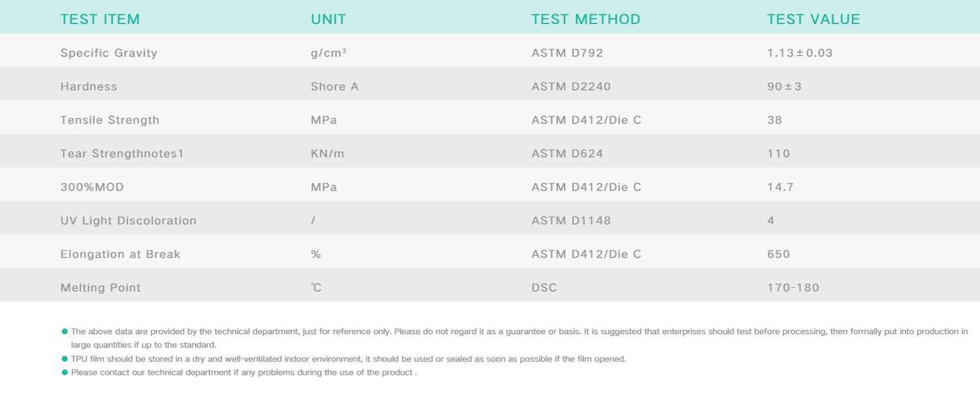Select the 650 elongation value
Screen dimensions: 980x399
pos(779,254)
